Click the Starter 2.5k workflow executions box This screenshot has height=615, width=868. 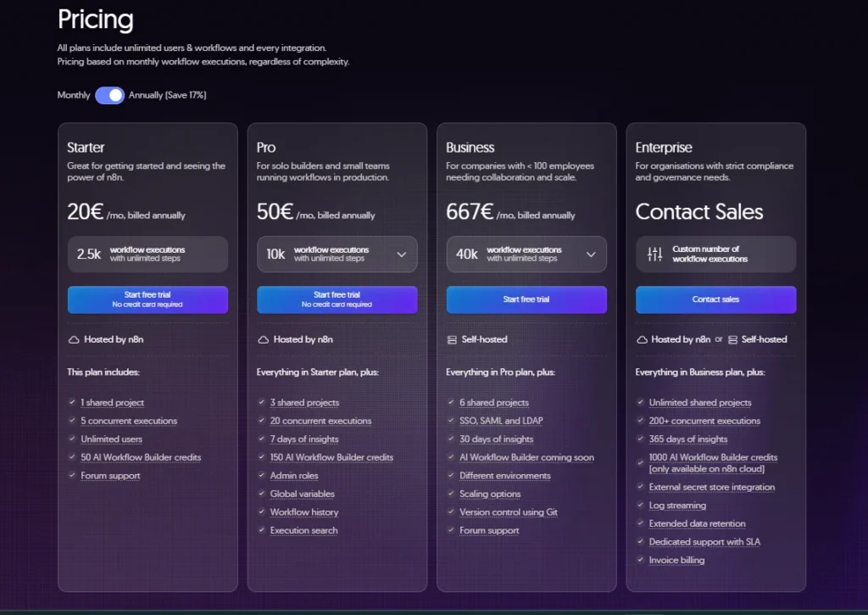tap(147, 254)
